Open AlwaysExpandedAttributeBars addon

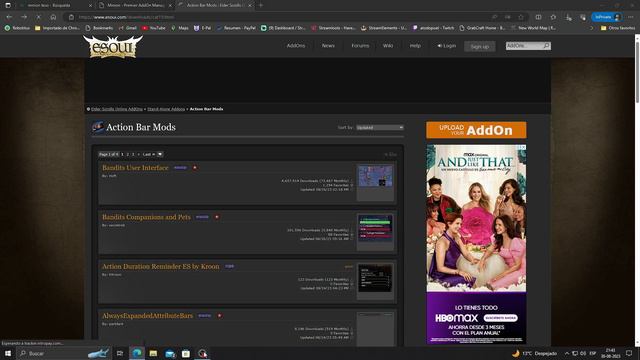tap(147, 316)
